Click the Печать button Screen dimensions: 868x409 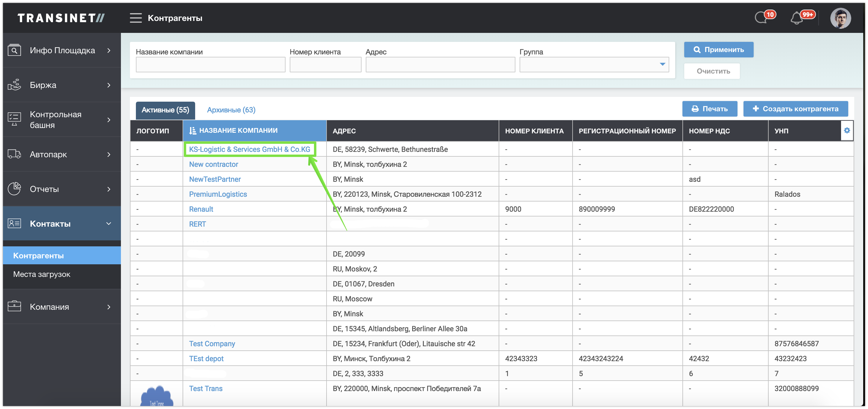pos(710,109)
